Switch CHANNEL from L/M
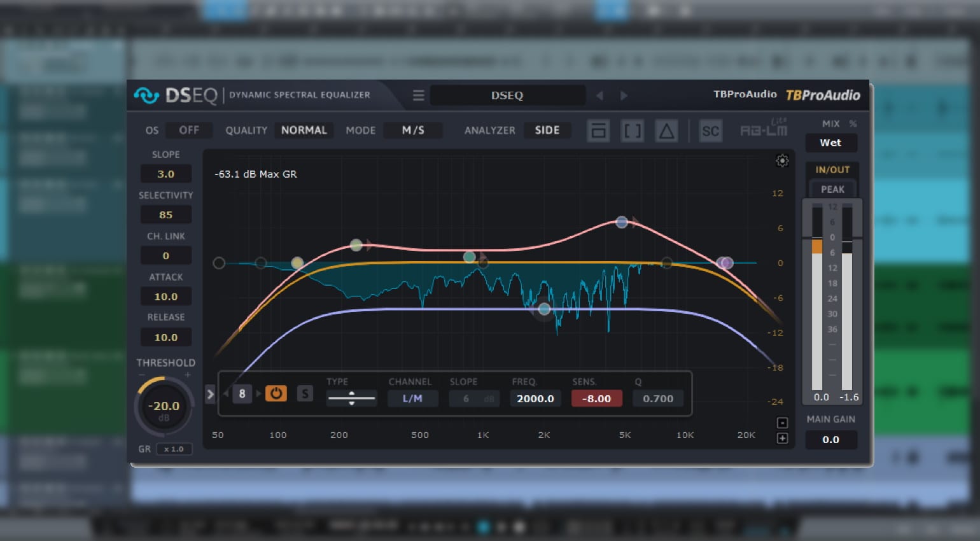The image size is (980, 541). [x=412, y=398]
